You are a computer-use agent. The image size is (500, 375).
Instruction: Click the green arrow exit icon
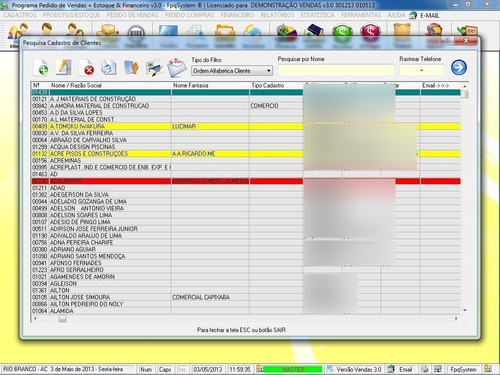coord(468,31)
